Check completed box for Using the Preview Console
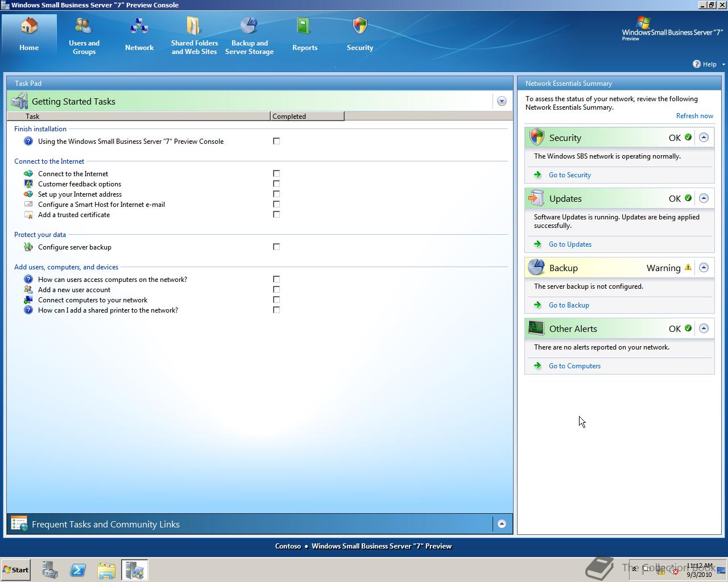 [276, 141]
